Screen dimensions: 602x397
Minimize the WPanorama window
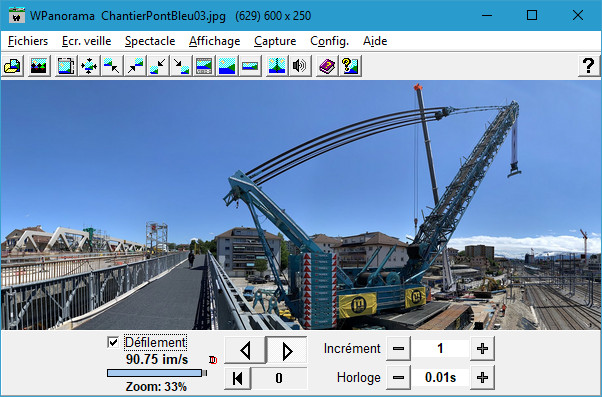[x=487, y=15]
